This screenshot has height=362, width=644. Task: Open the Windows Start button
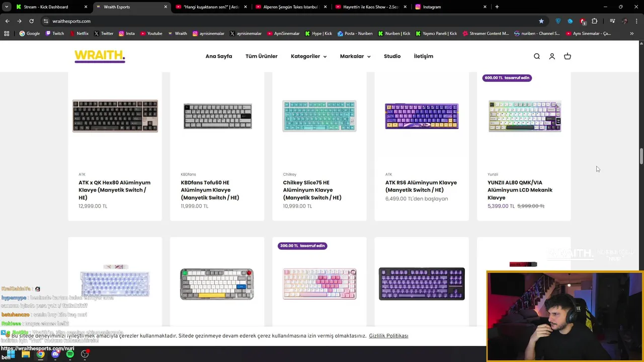(11, 354)
